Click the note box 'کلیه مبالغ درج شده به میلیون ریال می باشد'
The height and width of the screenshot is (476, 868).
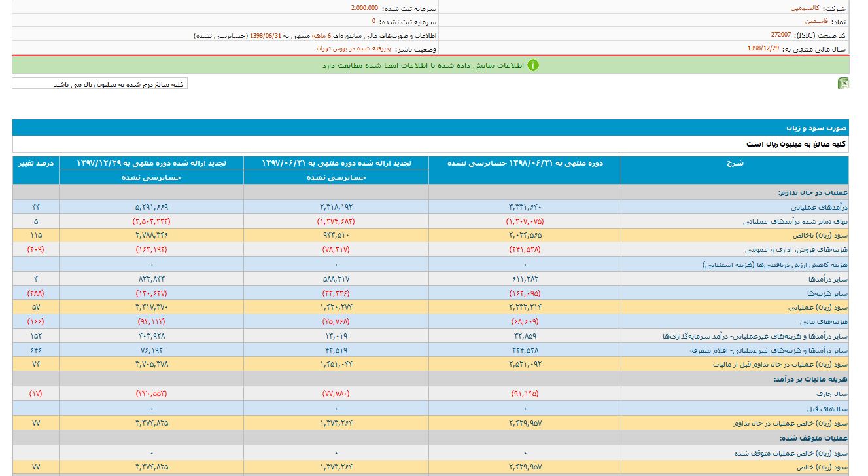[100, 84]
